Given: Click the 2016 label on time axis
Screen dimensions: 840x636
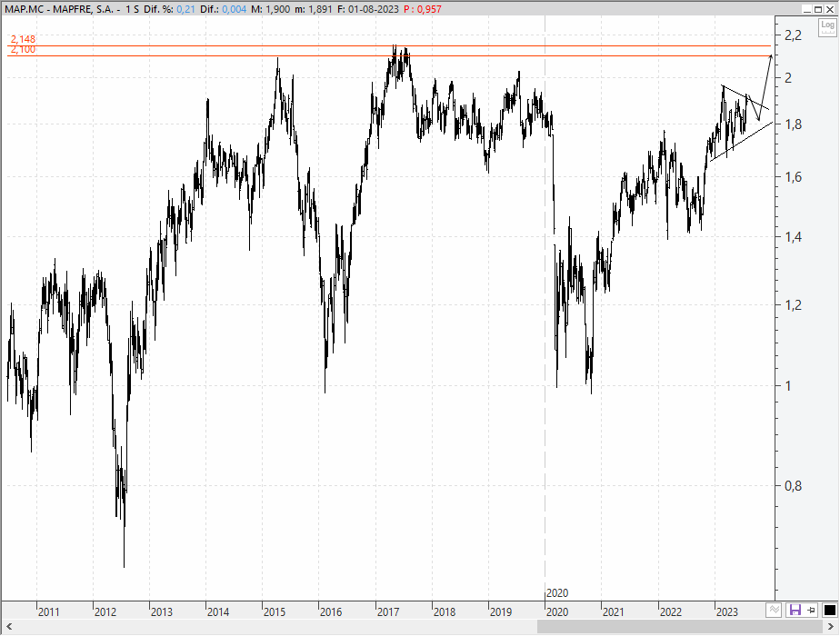Looking at the screenshot, I should click(331, 611).
